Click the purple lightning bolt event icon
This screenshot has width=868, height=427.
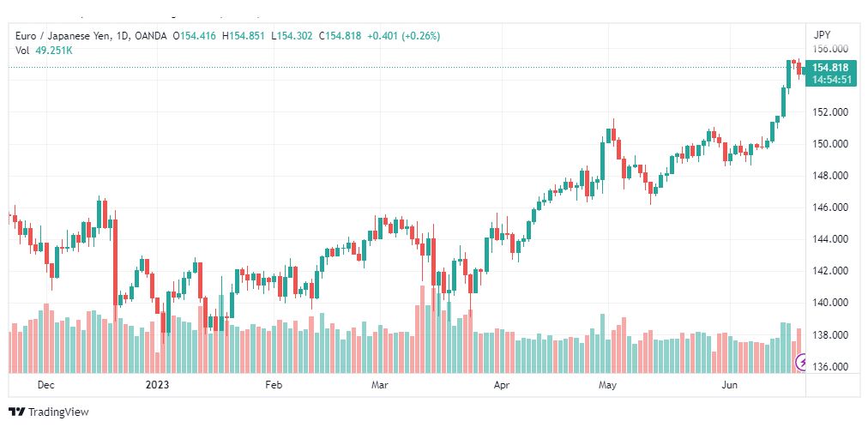coord(800,363)
